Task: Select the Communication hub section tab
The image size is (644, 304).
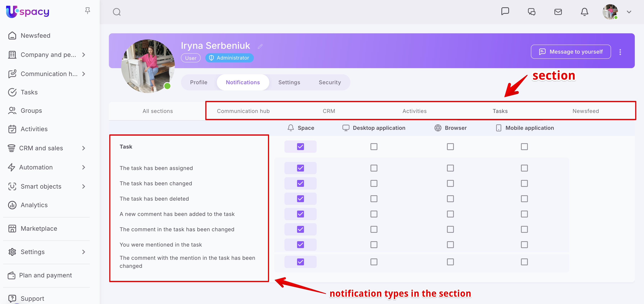Action: point(243,111)
